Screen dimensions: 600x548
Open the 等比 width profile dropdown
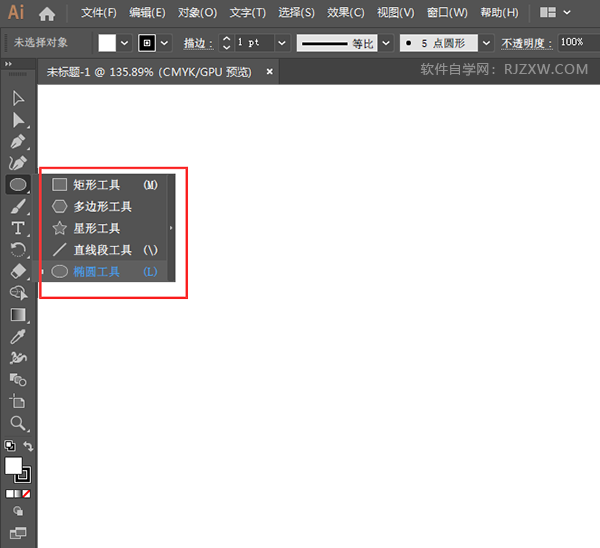(386, 43)
